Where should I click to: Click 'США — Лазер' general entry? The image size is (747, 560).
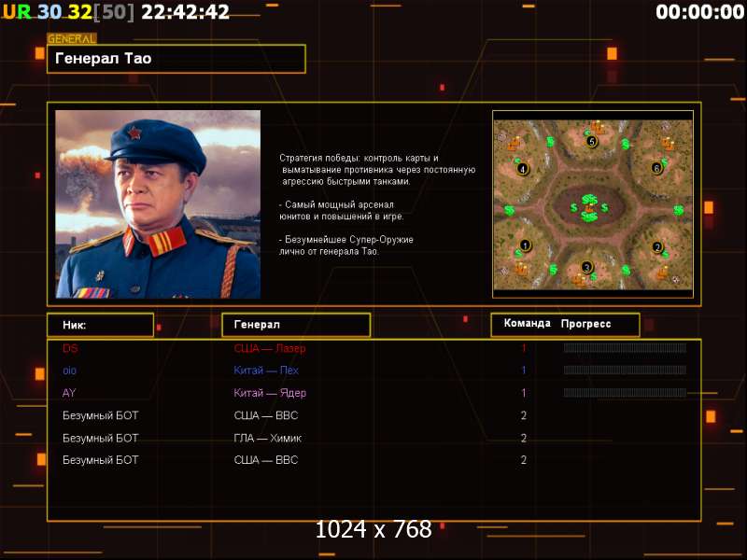270,348
